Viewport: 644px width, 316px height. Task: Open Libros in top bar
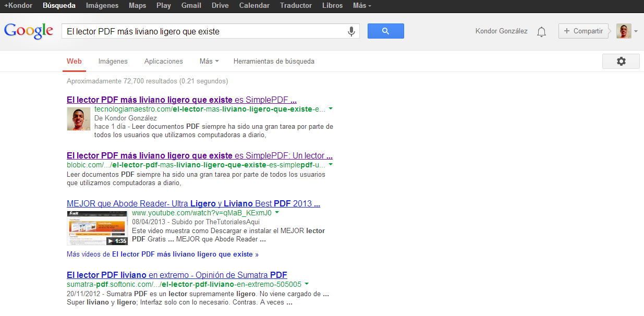click(x=333, y=6)
